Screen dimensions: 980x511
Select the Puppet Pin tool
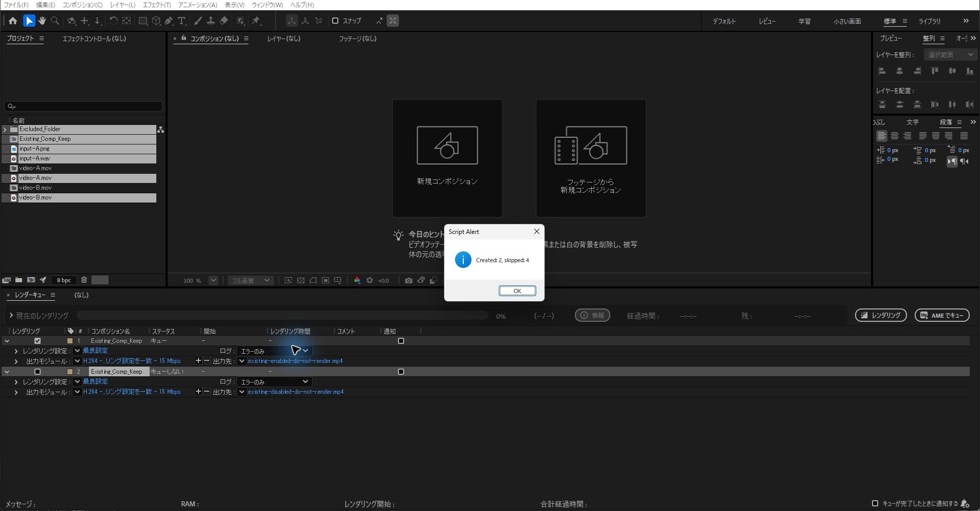[x=256, y=21]
